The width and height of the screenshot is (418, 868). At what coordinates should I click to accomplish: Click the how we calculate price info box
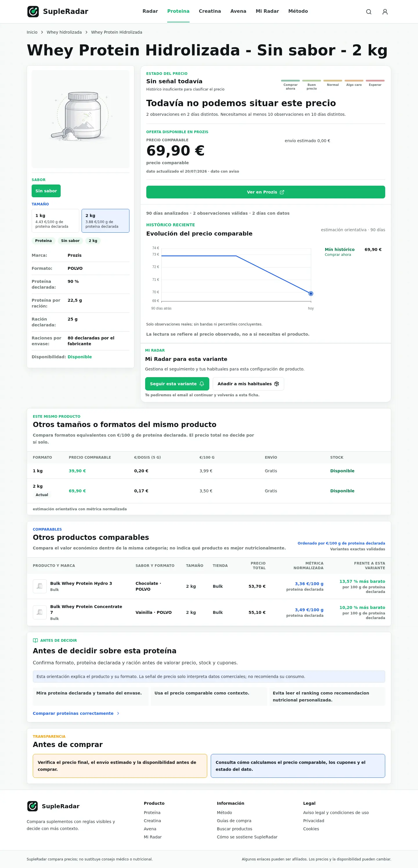pyautogui.click(x=298, y=766)
